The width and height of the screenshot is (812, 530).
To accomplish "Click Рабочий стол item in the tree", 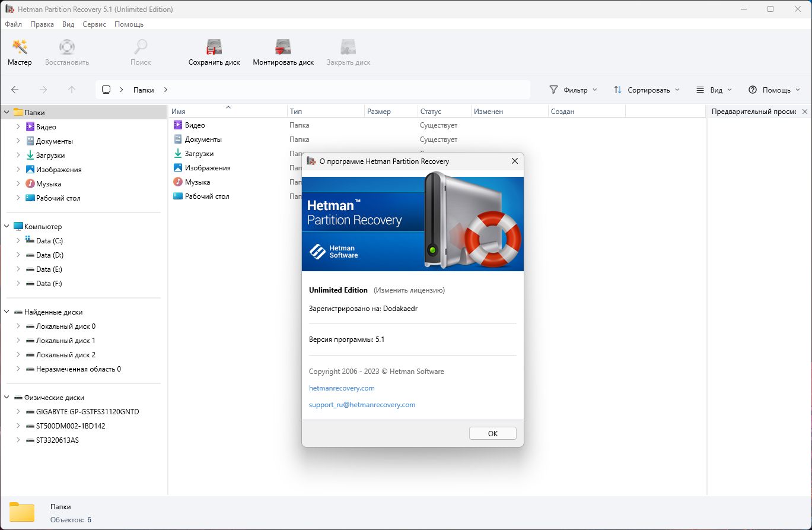I will 58,198.
